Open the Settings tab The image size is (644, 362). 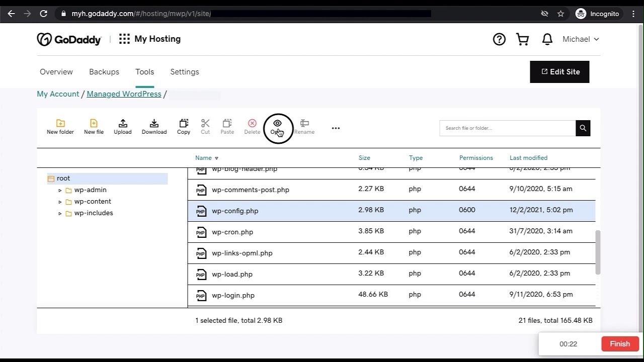point(185,72)
